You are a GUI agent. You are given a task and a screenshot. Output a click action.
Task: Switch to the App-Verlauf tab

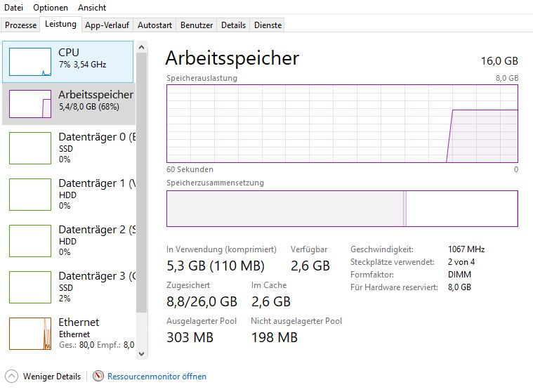(106, 25)
